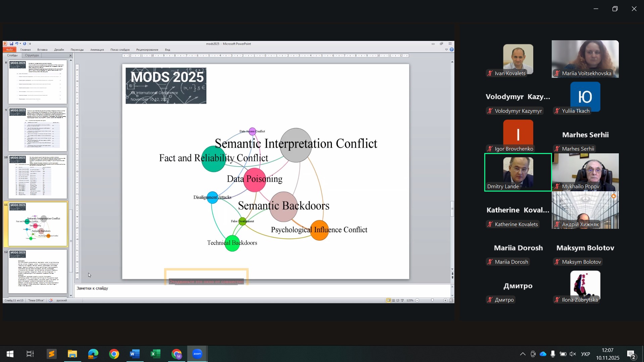Click Reading view icon in status bar
644x362 pixels.
pyautogui.click(x=398, y=301)
